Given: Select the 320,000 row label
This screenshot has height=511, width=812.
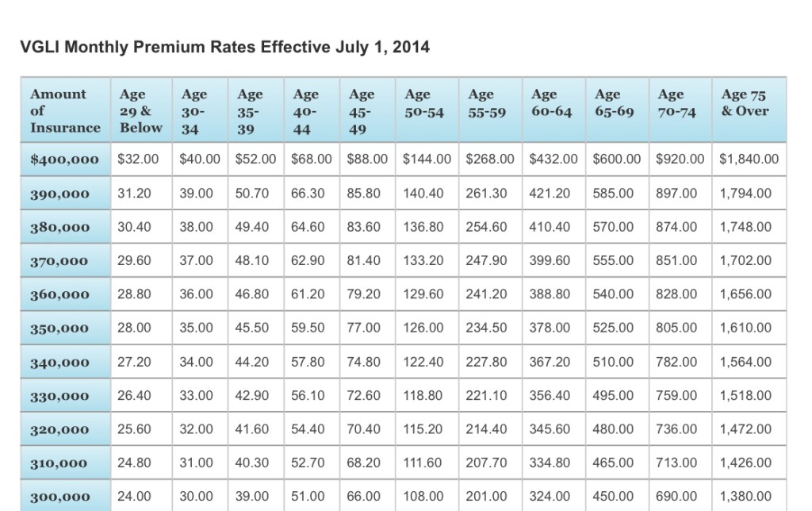Looking at the screenshot, I should point(60,429).
